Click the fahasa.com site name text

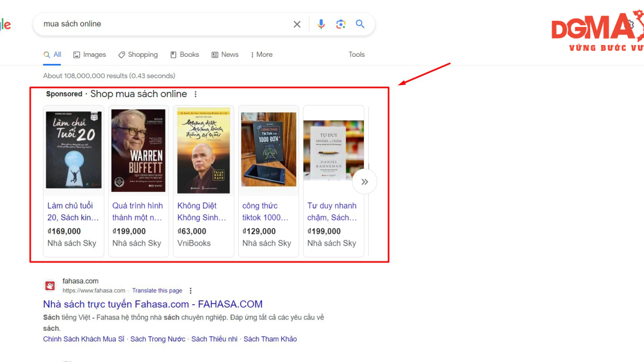click(x=80, y=281)
